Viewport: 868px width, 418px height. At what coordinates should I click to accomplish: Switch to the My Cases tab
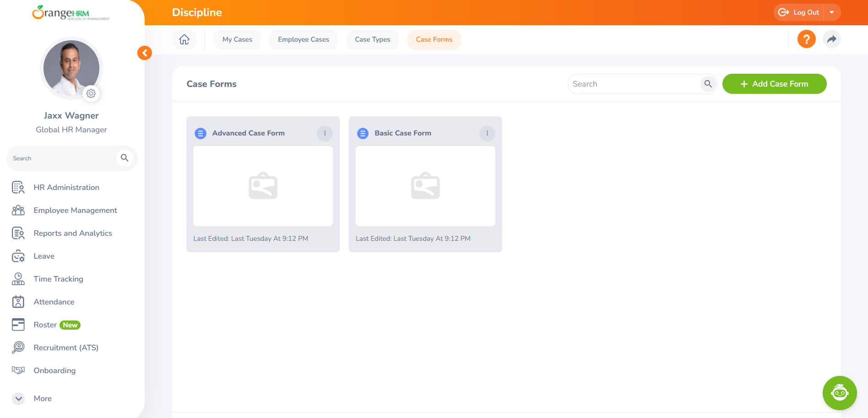point(237,39)
